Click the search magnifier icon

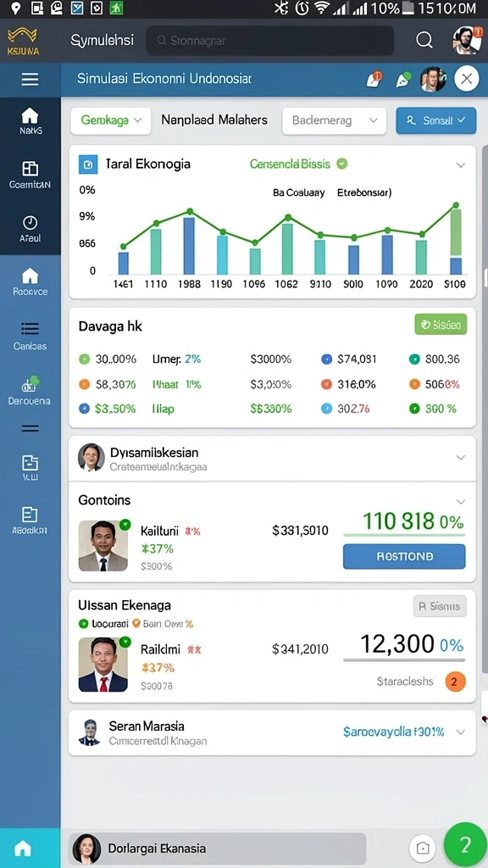(424, 40)
